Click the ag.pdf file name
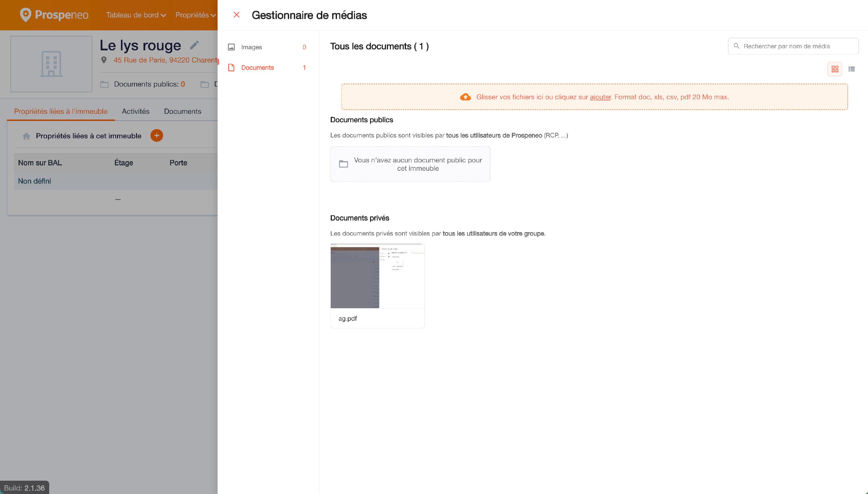This screenshot has width=868, height=494. pyautogui.click(x=347, y=319)
